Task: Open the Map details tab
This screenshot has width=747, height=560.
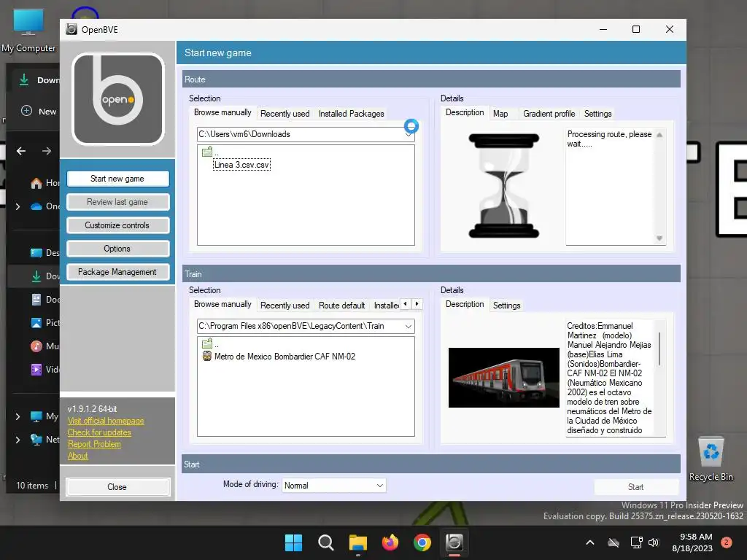Action: pos(500,114)
